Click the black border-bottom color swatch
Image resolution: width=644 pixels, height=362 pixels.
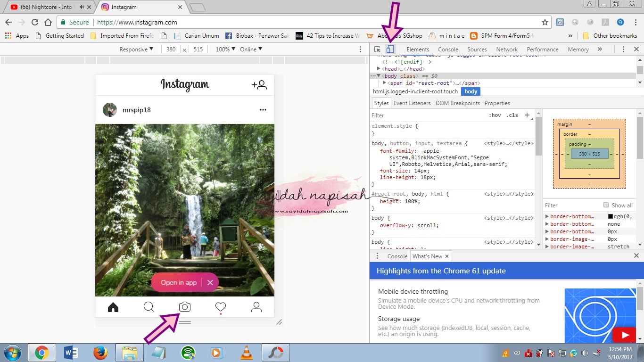[x=611, y=216]
